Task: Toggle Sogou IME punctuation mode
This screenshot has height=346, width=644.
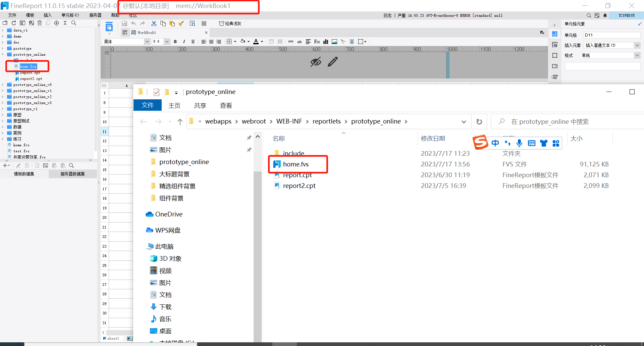Action: point(507,143)
